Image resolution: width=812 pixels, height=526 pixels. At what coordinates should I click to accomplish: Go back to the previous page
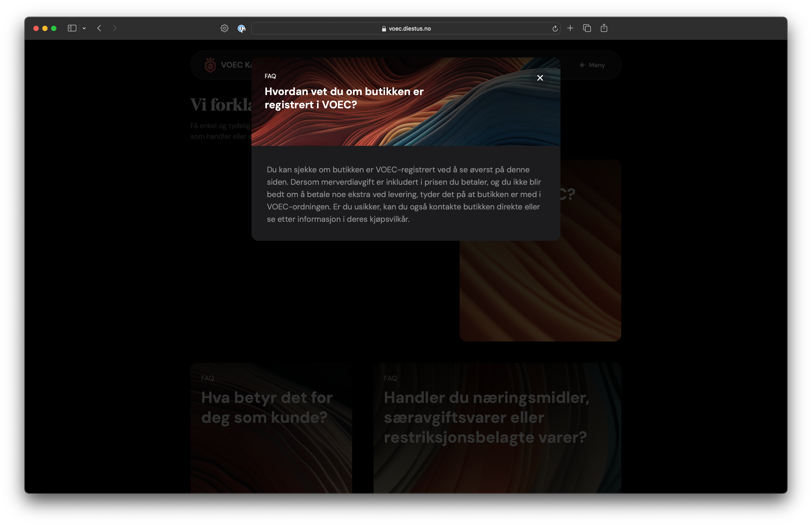(x=99, y=28)
